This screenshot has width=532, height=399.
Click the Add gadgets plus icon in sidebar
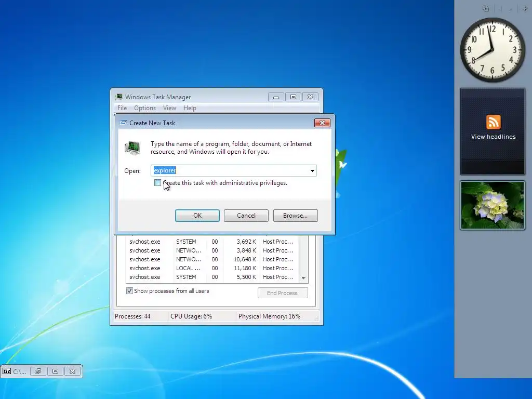pos(525,9)
